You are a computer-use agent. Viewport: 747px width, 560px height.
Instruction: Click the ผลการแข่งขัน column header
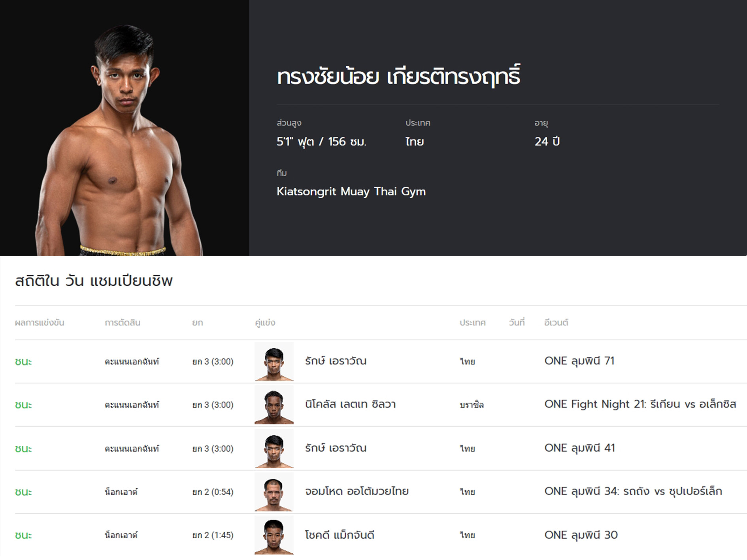pyautogui.click(x=40, y=322)
